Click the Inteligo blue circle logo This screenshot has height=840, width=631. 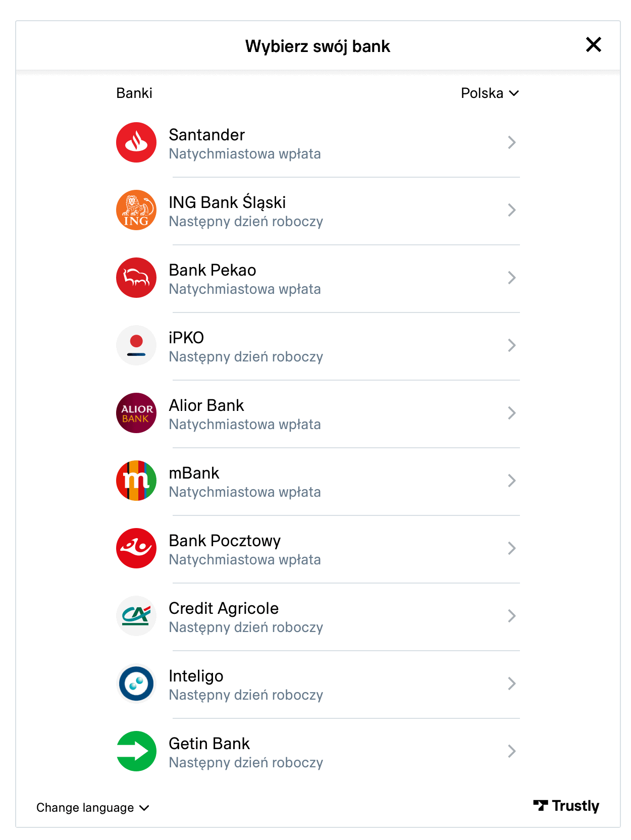coord(136,684)
